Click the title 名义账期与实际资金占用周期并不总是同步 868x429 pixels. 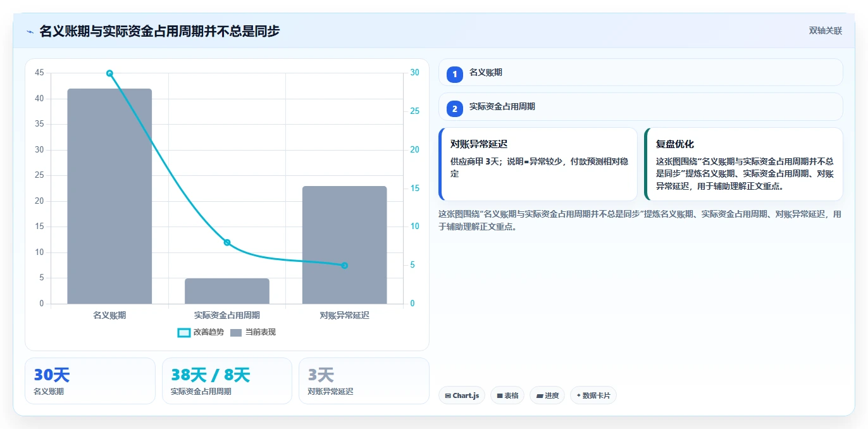159,31
